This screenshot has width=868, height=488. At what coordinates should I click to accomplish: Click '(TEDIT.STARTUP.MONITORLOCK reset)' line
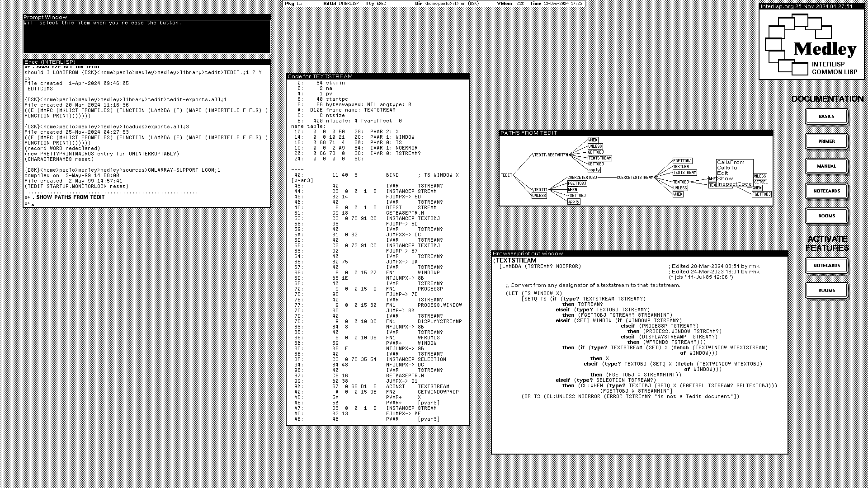76,187
